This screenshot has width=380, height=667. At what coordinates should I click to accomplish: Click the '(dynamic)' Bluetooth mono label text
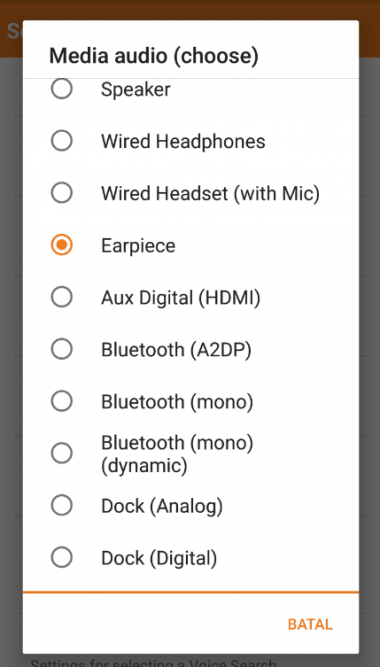click(x=144, y=466)
